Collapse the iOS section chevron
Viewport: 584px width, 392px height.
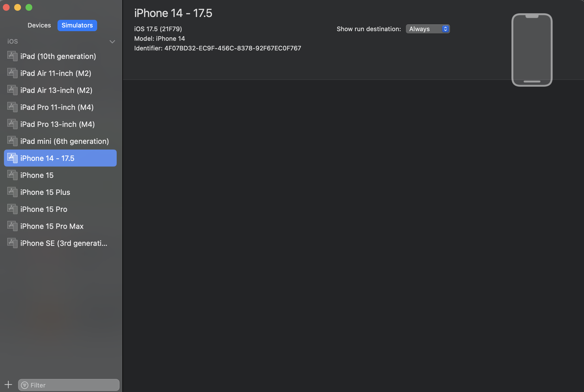[112, 42]
